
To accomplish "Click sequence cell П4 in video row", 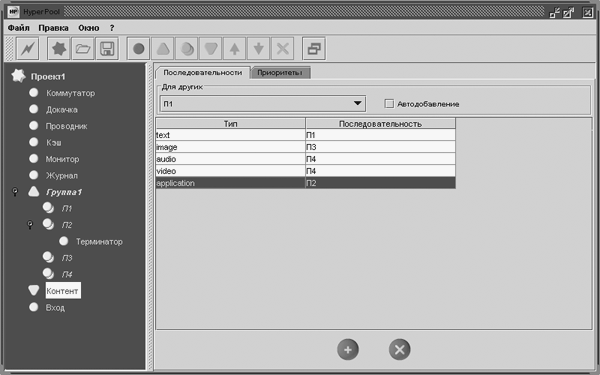I will coord(380,171).
